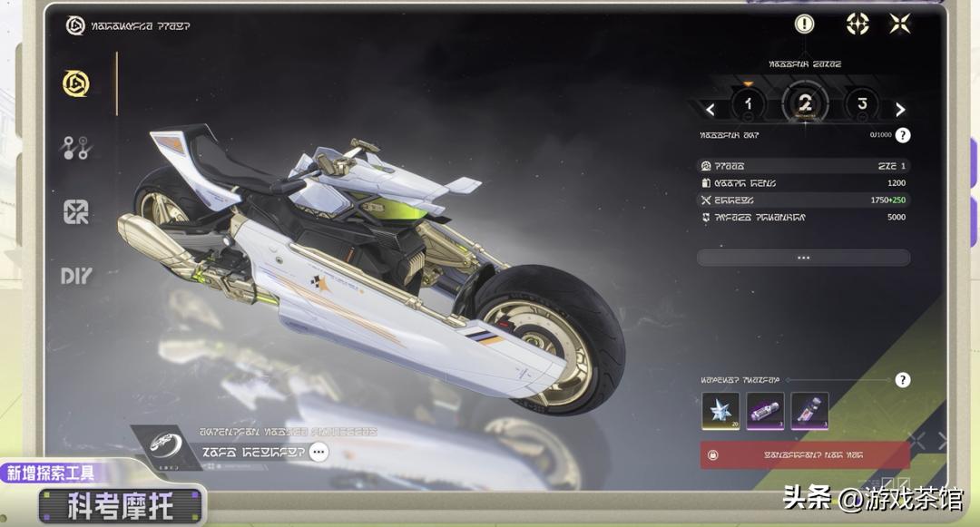Expand the stats list with ellipsis bar
The height and width of the screenshot is (527, 980).
coord(804,258)
